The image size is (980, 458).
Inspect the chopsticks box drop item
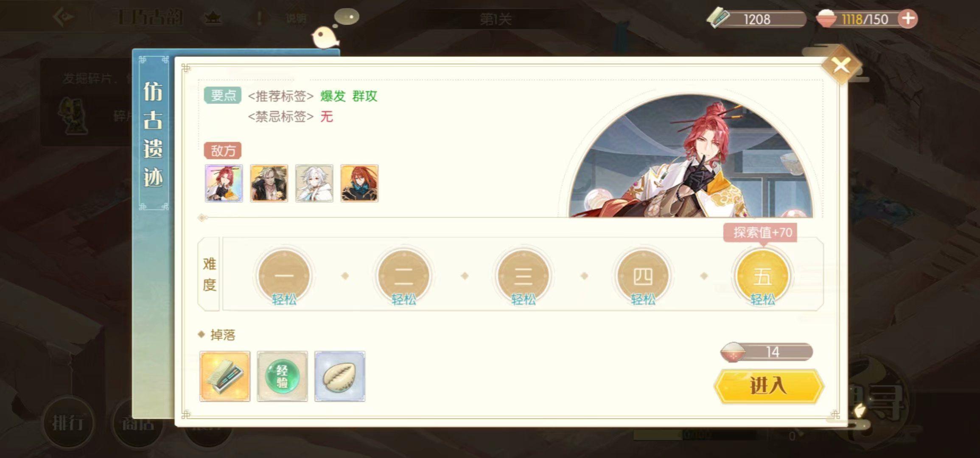[225, 376]
